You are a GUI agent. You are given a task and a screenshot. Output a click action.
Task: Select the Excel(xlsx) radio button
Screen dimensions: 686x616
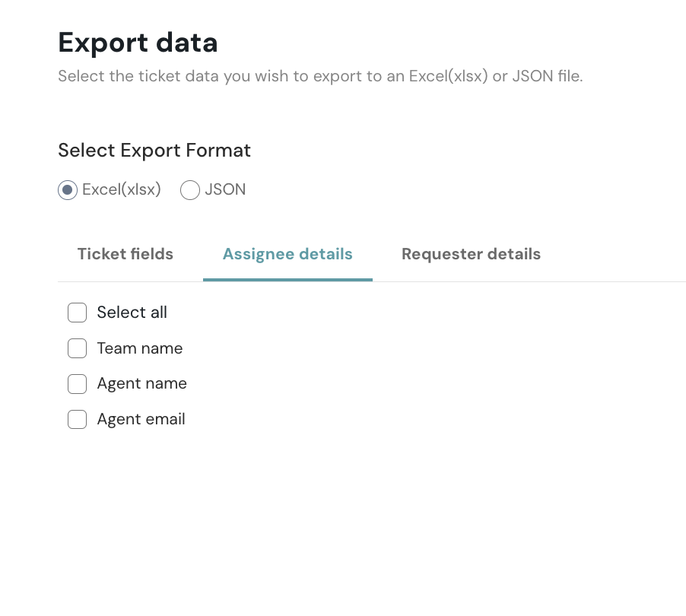(x=68, y=190)
